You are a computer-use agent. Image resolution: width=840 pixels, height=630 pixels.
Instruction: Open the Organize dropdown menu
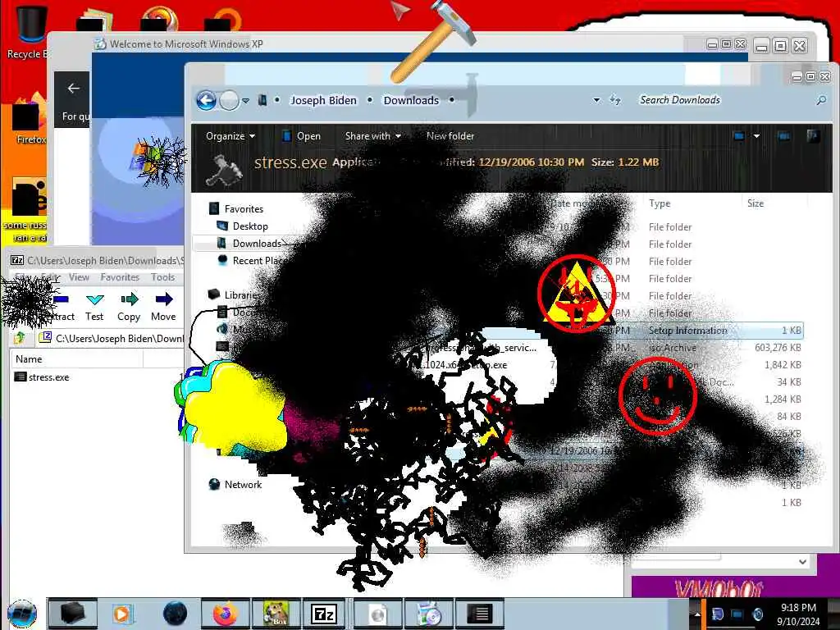[x=231, y=136]
